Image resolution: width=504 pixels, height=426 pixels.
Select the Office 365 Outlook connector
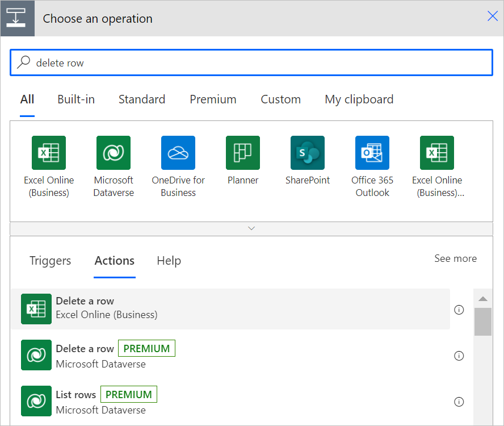point(372,153)
